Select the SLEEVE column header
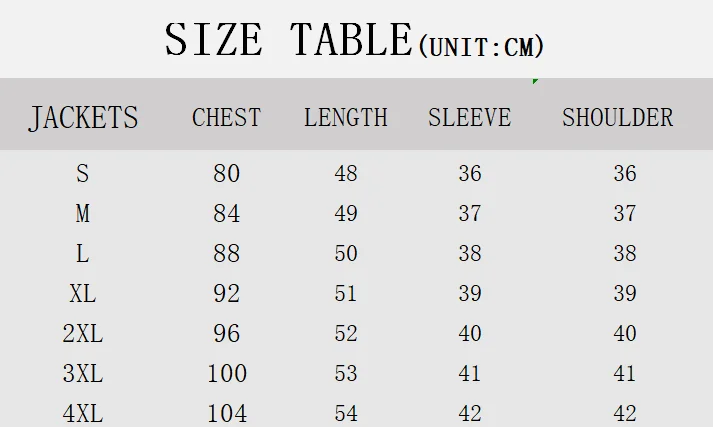 pos(470,118)
